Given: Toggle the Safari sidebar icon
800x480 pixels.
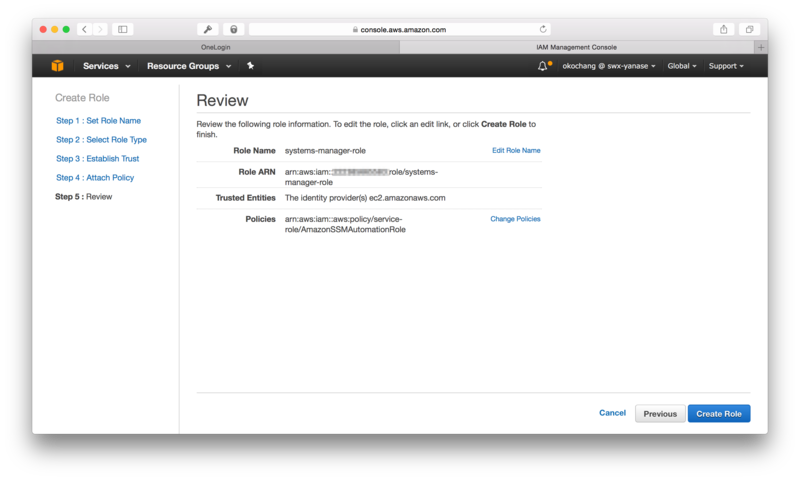Looking at the screenshot, I should click(123, 30).
